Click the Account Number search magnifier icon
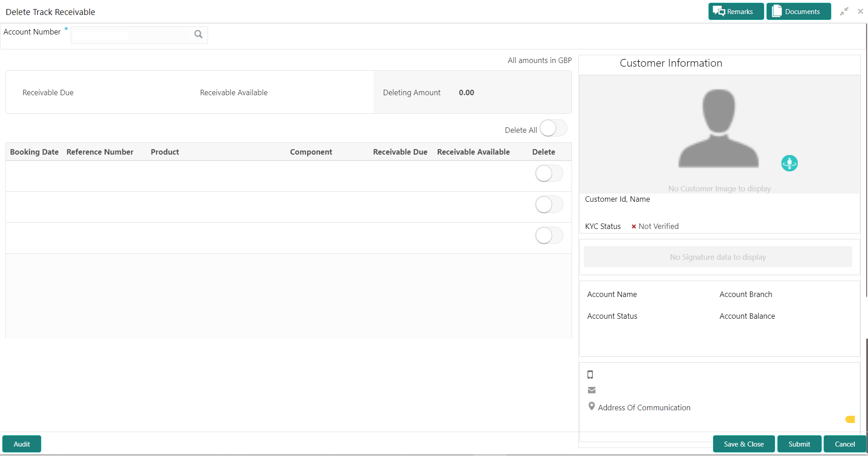 (x=198, y=34)
